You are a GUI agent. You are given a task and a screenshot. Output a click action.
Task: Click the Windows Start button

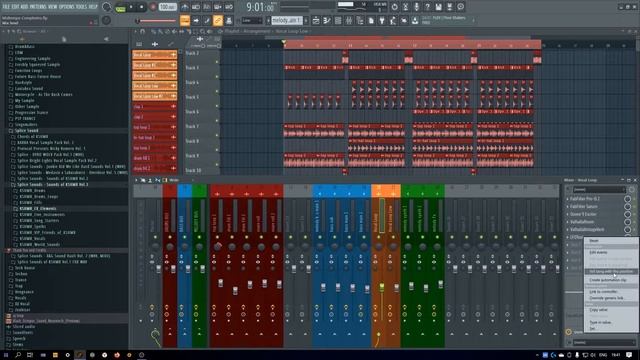[x=6, y=355]
